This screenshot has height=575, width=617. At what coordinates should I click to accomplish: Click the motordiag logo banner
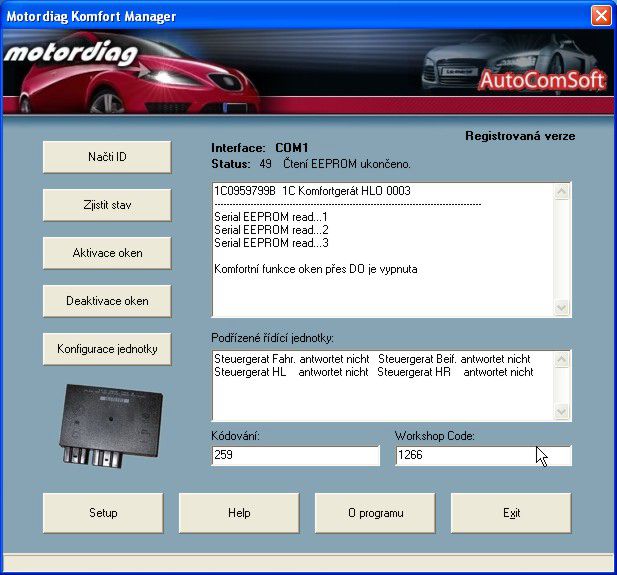pyautogui.click(x=70, y=54)
